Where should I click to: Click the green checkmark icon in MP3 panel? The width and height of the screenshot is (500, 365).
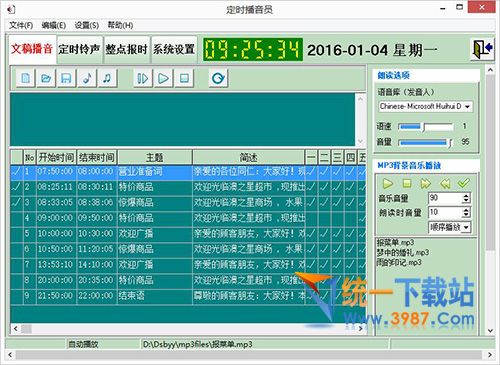(x=464, y=183)
